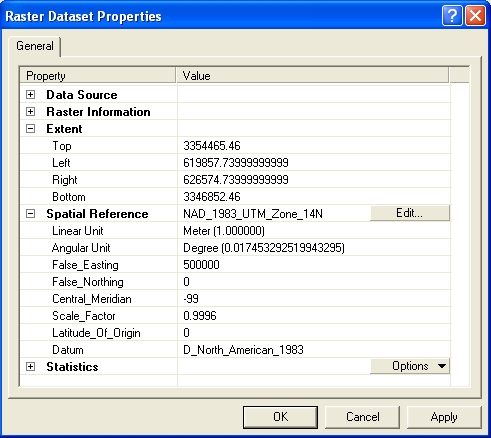This screenshot has height=438, width=491.
Task: Click the Cancel button
Action: point(362,417)
